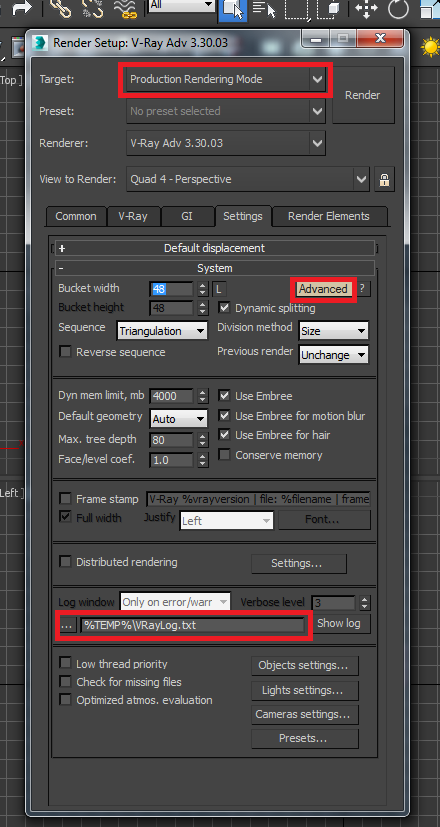Enable the Distributed rendering checkbox
Screen dimensions: 440x827
tap(65, 562)
